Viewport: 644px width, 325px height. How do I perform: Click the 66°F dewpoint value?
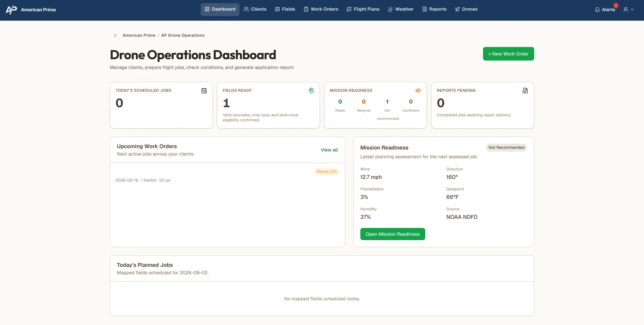pos(452,197)
